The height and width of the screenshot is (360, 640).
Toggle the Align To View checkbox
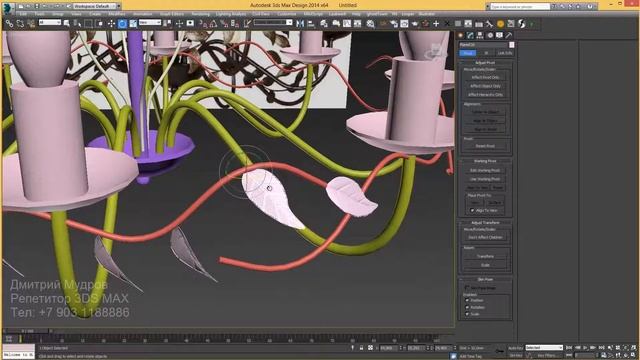pyautogui.click(x=473, y=210)
